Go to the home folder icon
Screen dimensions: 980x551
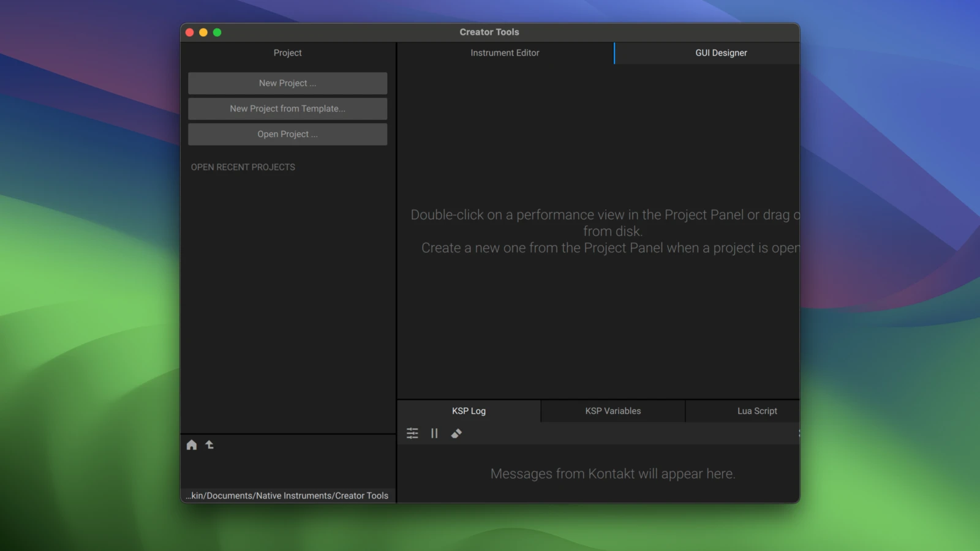[192, 445]
